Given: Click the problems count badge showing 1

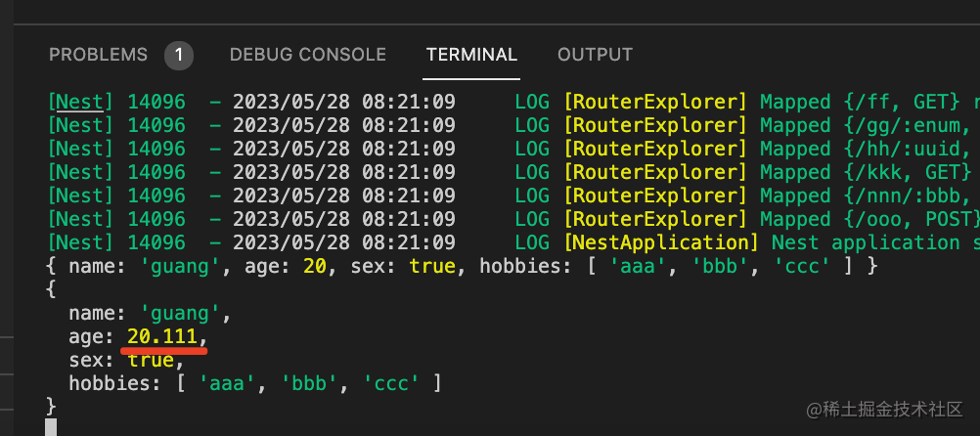Looking at the screenshot, I should (178, 55).
